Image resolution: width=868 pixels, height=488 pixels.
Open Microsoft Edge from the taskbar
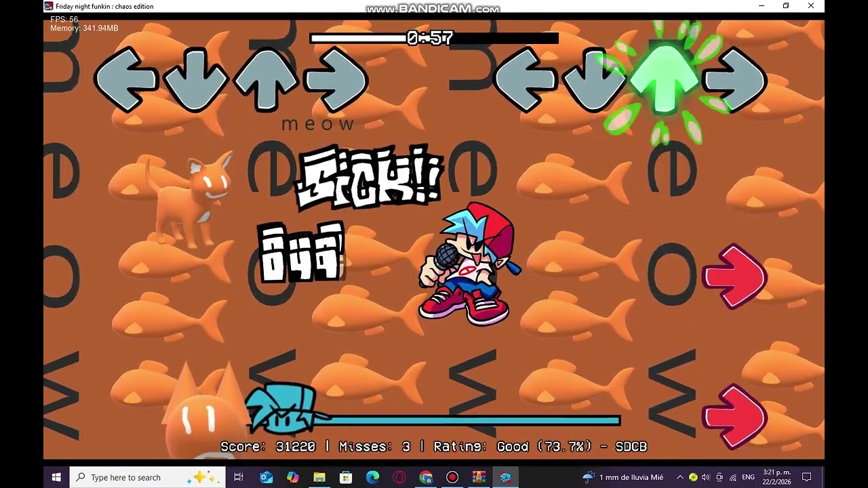tap(372, 477)
